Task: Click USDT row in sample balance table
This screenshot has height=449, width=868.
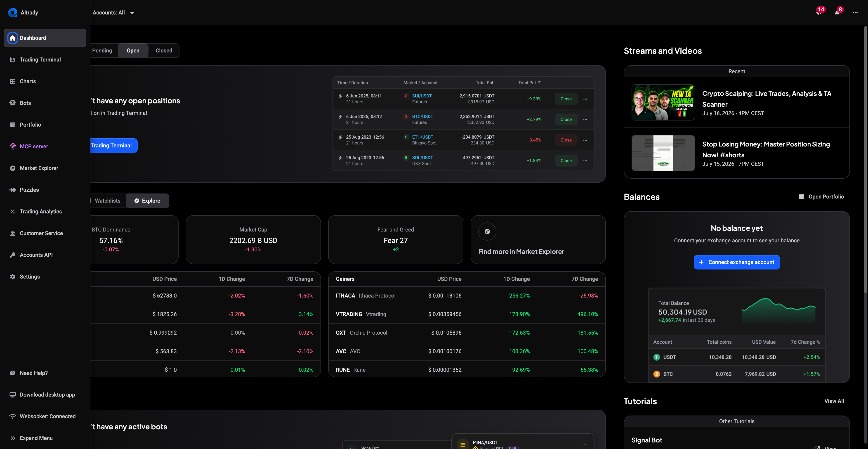Action: point(737,357)
